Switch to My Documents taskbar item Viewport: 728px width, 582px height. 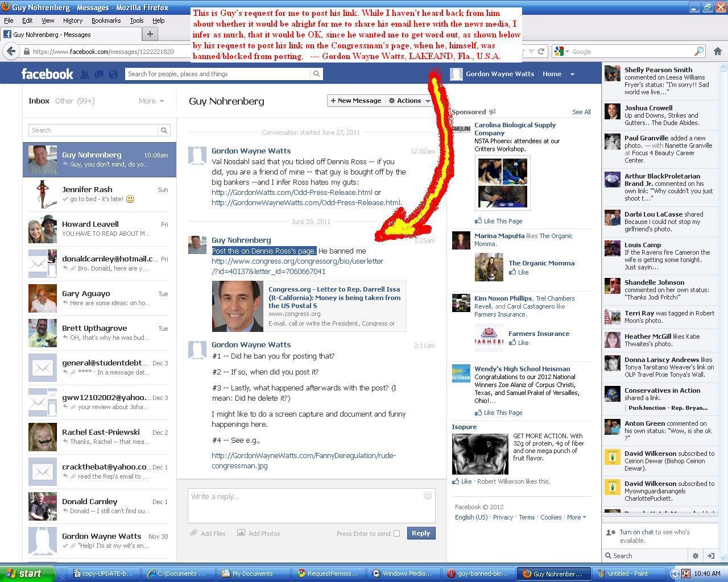(253, 573)
